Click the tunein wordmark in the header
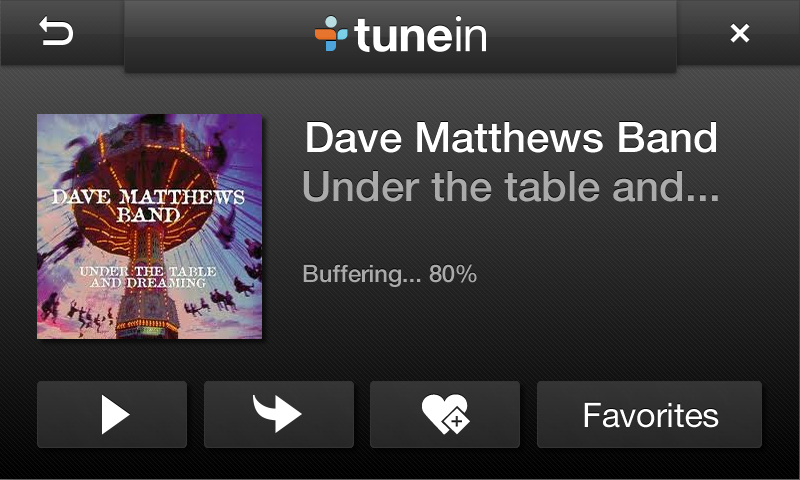800x480 pixels. point(420,35)
